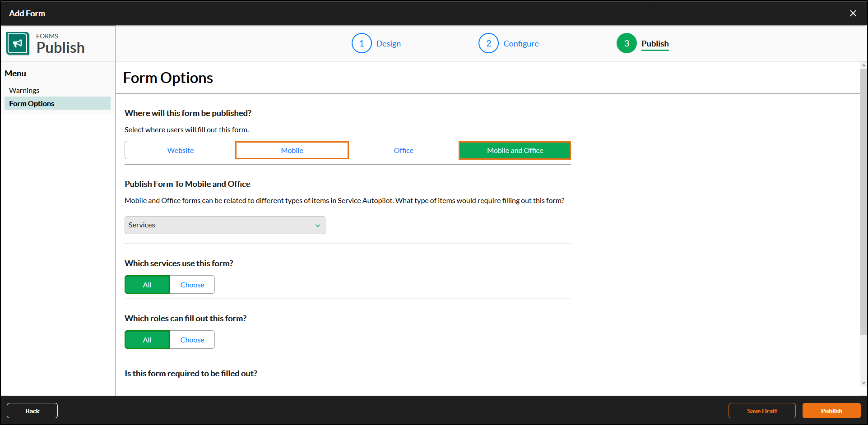Screen dimensions: 868x425
Task: Click the Save Draft button
Action: [762, 411]
